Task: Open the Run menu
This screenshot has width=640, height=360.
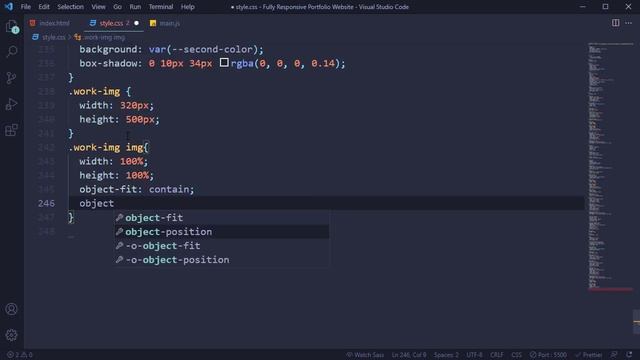Action: (135, 7)
